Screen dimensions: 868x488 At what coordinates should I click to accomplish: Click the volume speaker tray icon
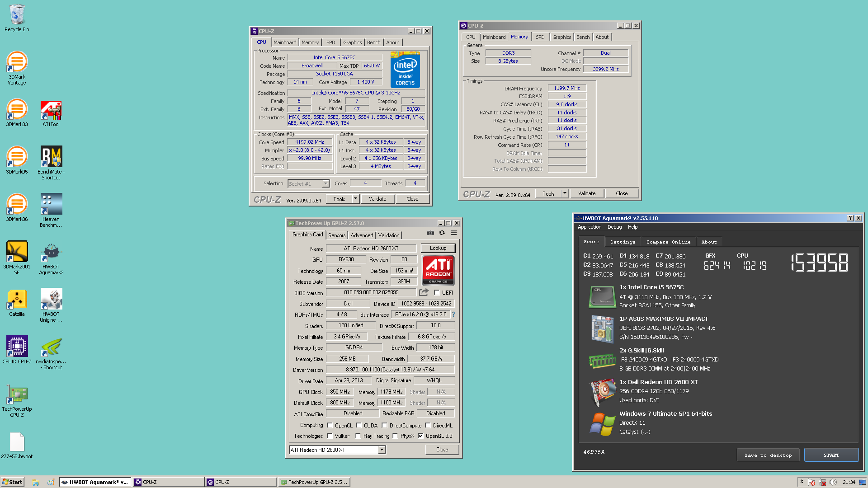(x=833, y=482)
